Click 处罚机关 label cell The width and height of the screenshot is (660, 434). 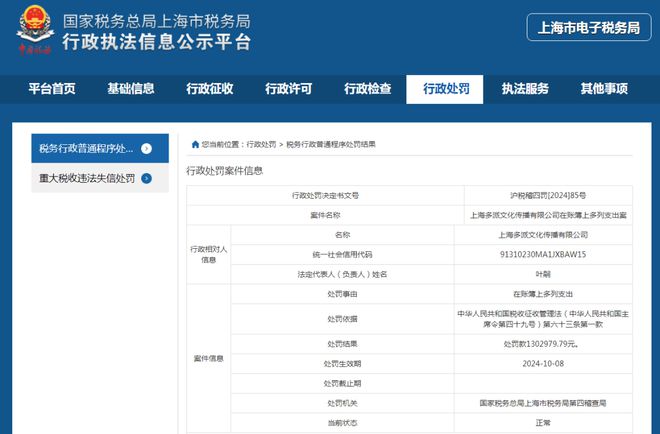pos(342,403)
